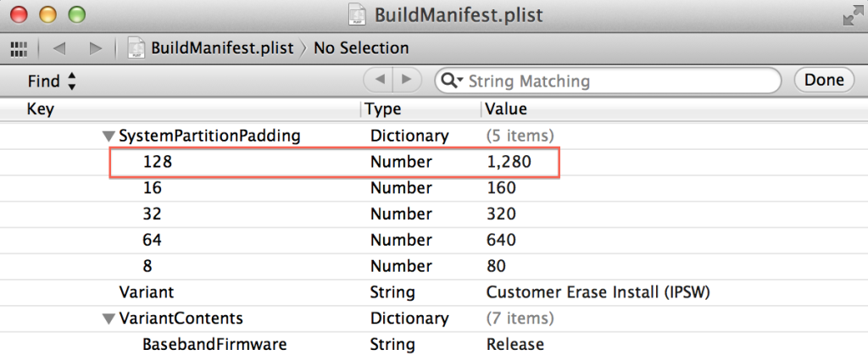Open the search options magnifier menu
Screen dimensions: 868x355
(453, 81)
